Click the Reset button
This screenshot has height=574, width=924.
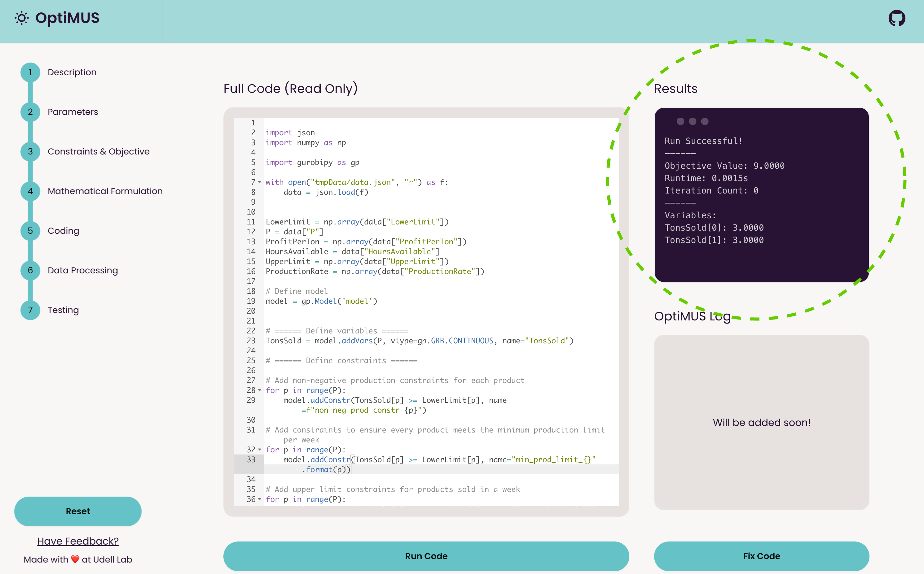[78, 511]
